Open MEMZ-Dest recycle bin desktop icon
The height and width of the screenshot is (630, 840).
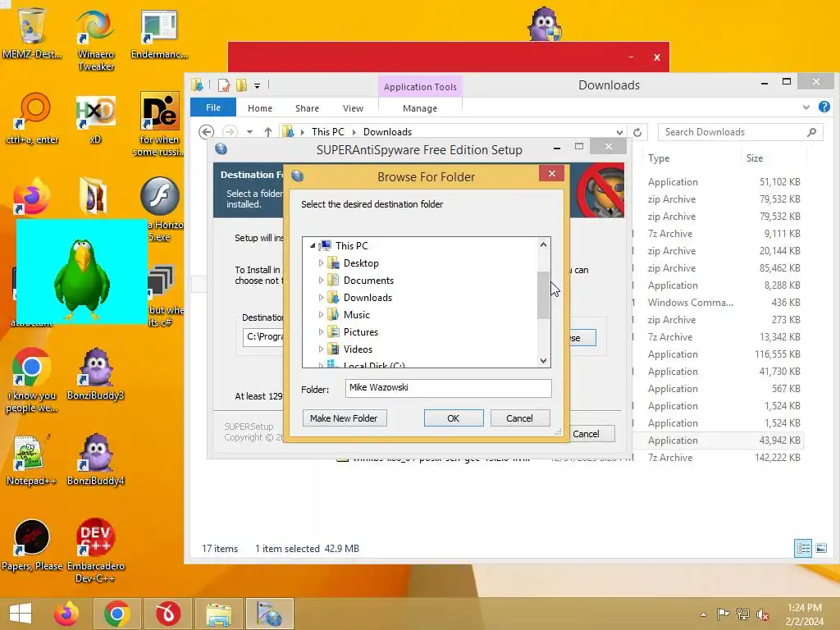coord(32,33)
